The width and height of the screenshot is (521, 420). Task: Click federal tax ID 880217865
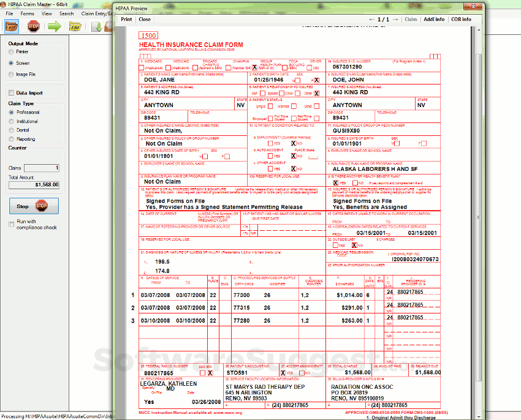point(159,373)
